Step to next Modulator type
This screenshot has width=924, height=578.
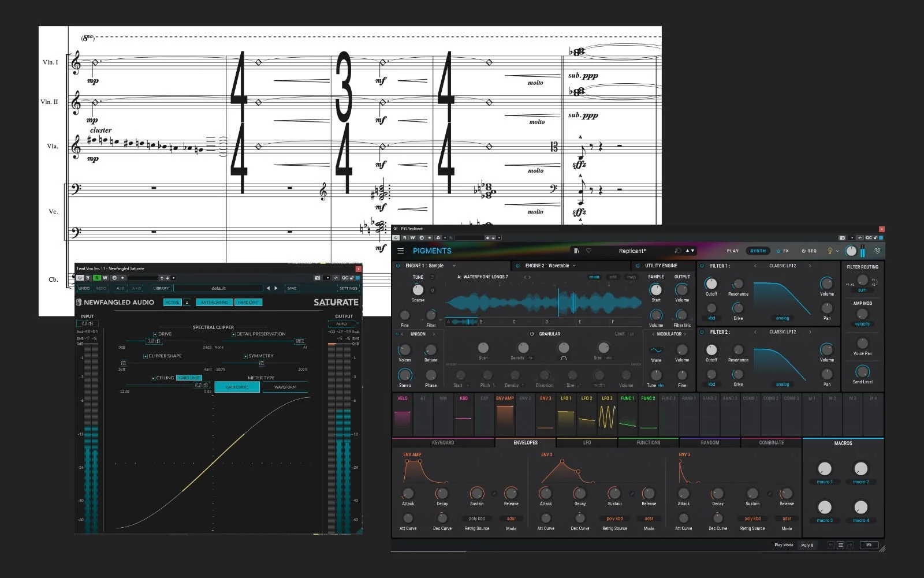pyautogui.click(x=685, y=334)
